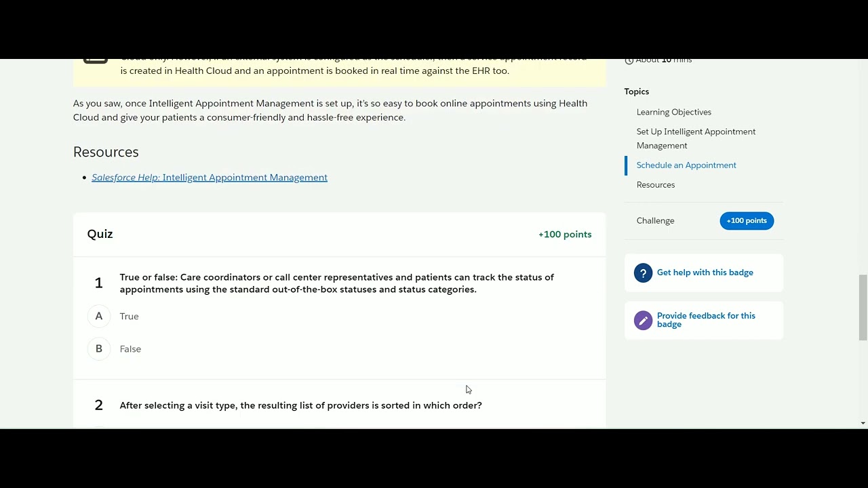Jump to Schedule an Appointment topic

[686, 165]
